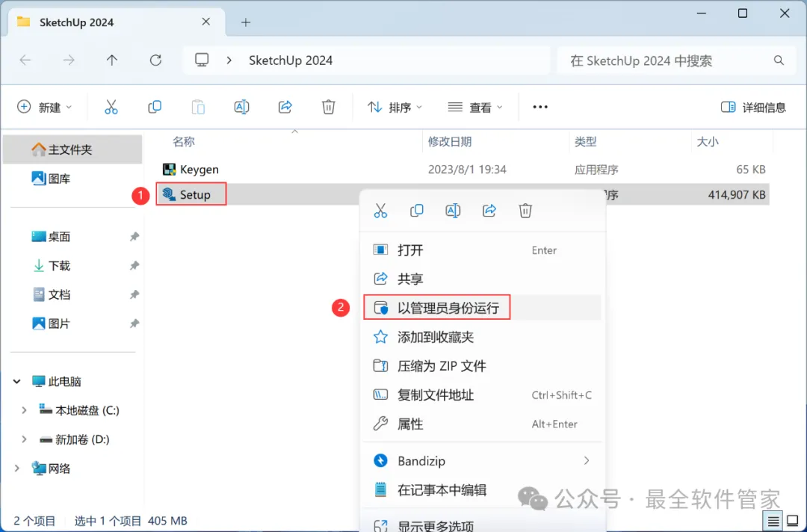The image size is (807, 532).
Task: Click the Forward navigation arrow
Action: [x=69, y=61]
